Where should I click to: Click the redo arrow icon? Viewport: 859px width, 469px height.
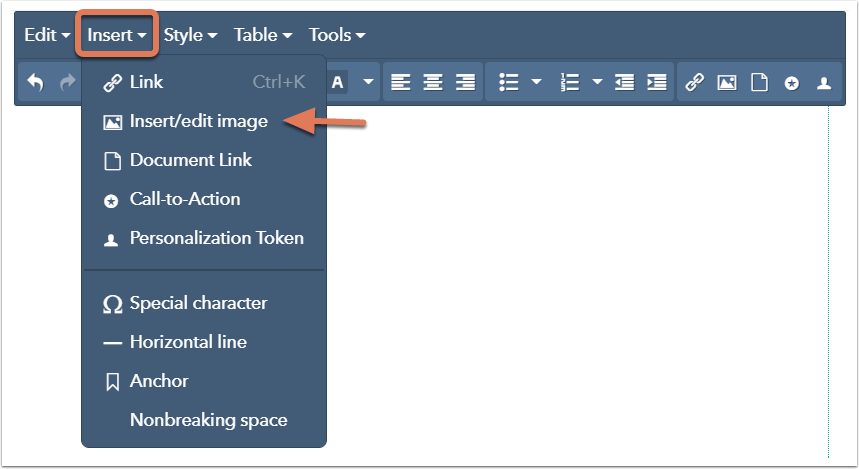coord(68,83)
